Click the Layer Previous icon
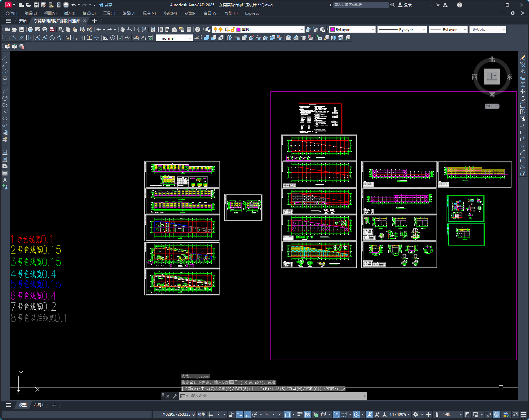Screen dimensions: 529x420 (x=315, y=29)
